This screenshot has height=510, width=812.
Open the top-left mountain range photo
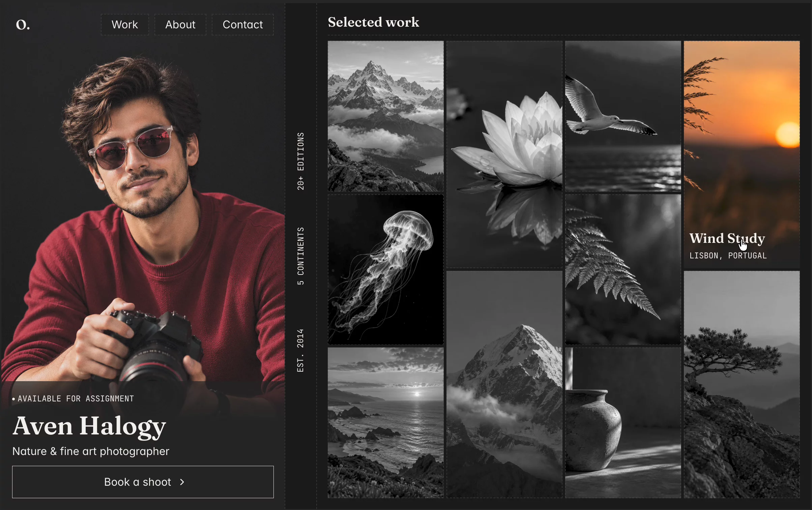[x=385, y=116]
